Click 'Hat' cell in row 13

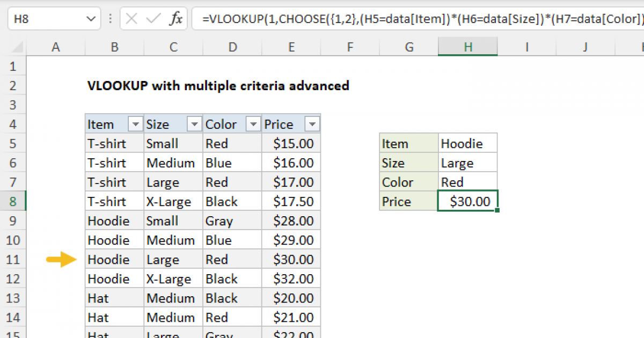tap(114, 298)
